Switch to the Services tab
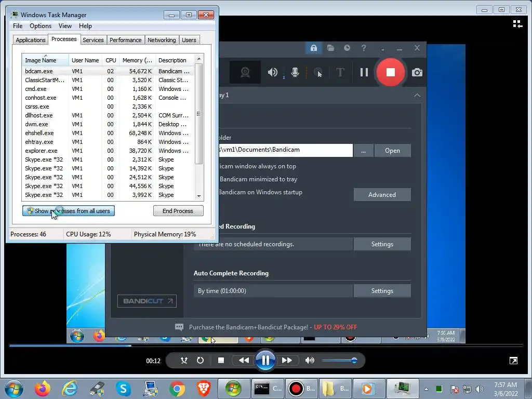Viewport: 532px width, 399px height. tap(93, 40)
